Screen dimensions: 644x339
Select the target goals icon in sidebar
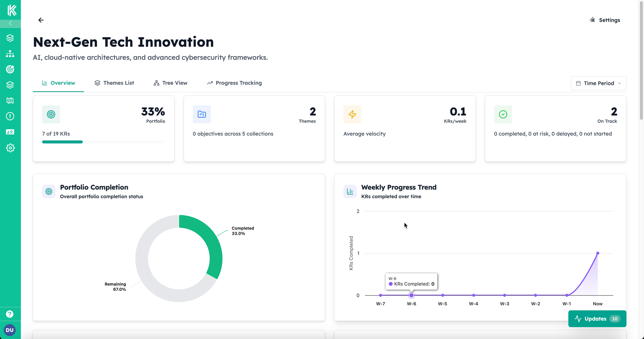pyautogui.click(x=10, y=69)
